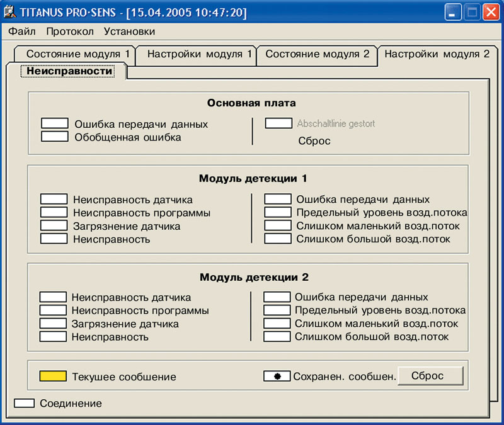Viewport: 504px width, 425px height.
Task: Click Abschaltlinie gestort greyed label
Action: click(336, 123)
